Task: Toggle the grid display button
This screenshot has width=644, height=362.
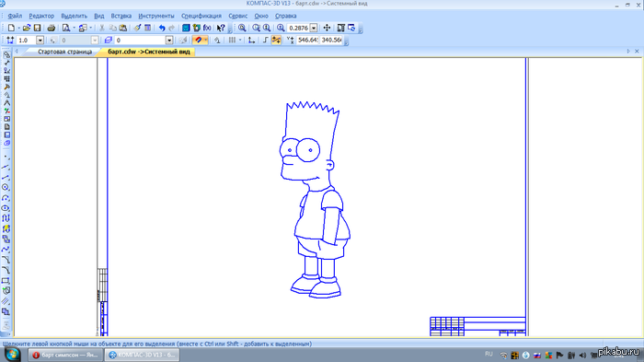Action: pos(232,40)
